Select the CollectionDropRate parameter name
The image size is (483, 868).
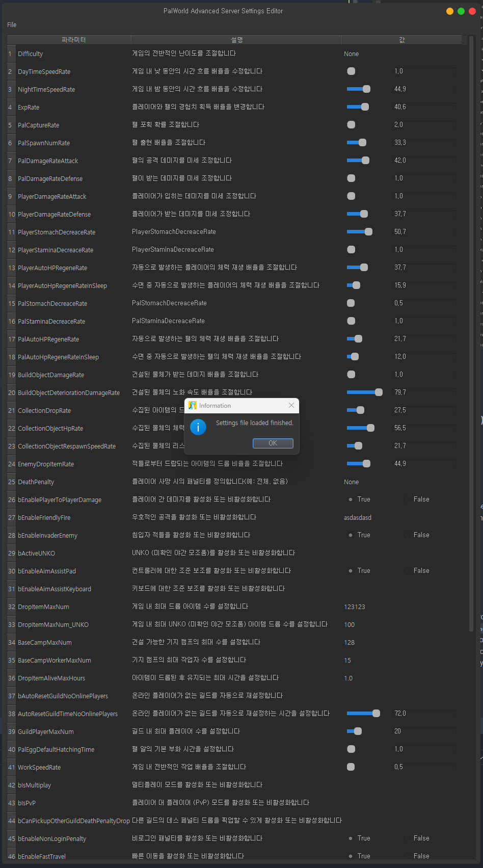pyautogui.click(x=44, y=411)
